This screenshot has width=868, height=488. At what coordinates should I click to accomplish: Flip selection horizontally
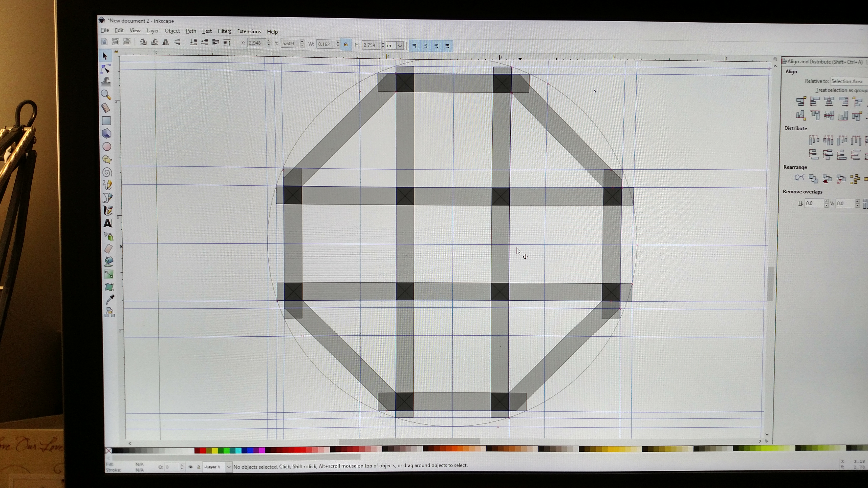point(166,42)
